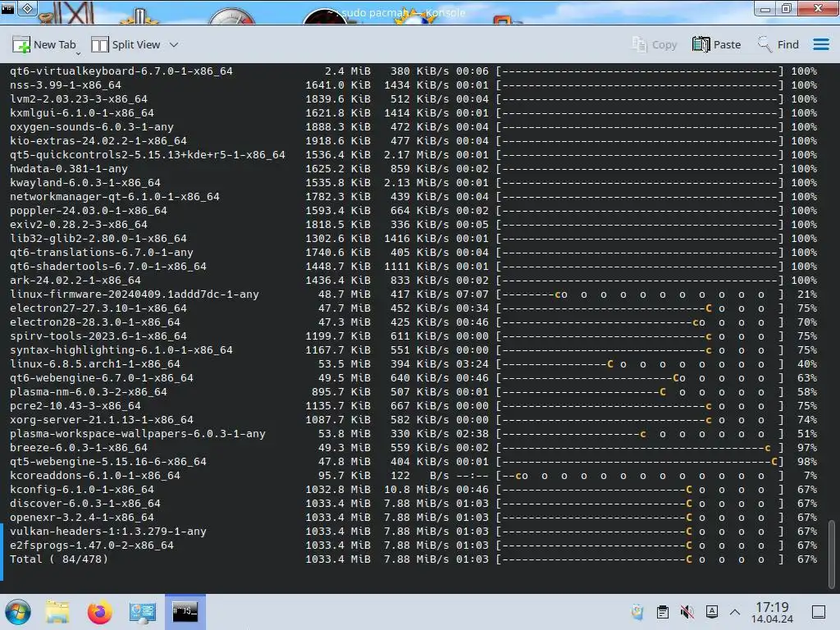Screen dimensions: 840x630
Task: Open the Konsole window menu icon in titlebar
Action: click(8, 8)
